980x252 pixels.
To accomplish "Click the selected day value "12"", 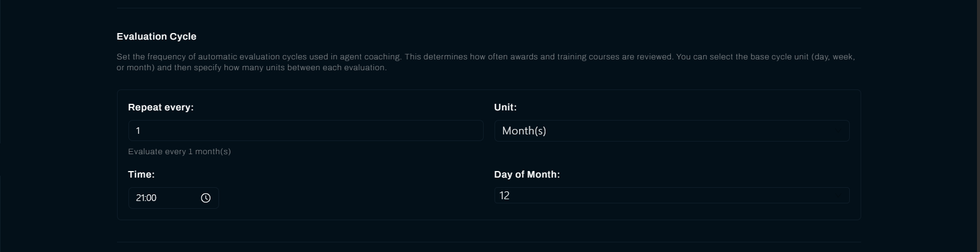I will click(x=505, y=196).
